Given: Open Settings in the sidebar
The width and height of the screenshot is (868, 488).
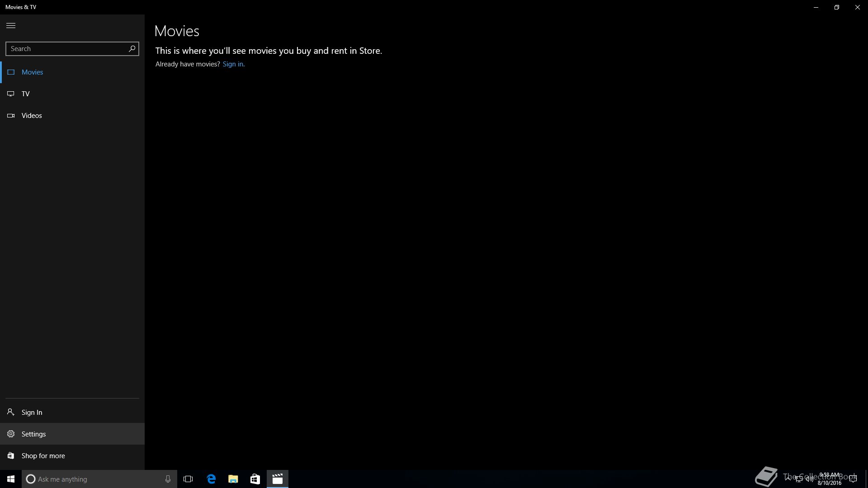Looking at the screenshot, I should click(x=72, y=434).
